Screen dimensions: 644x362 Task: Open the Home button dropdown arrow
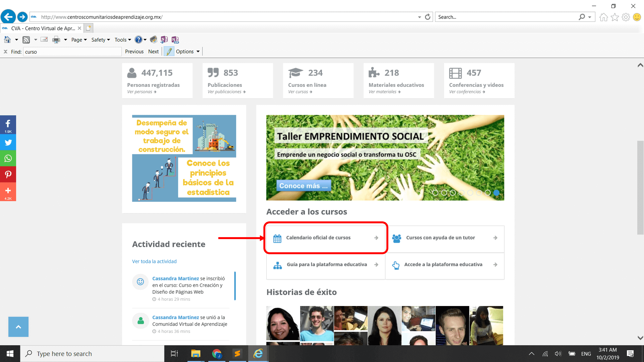point(16,40)
